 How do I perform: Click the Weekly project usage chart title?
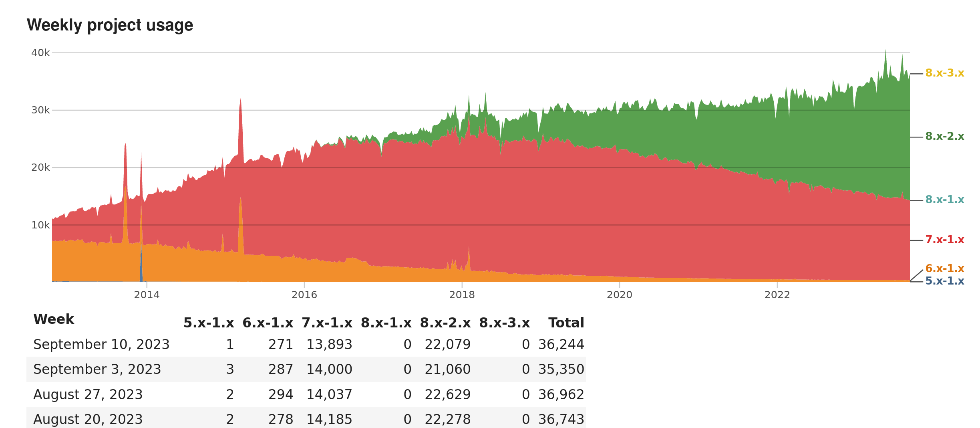110,25
